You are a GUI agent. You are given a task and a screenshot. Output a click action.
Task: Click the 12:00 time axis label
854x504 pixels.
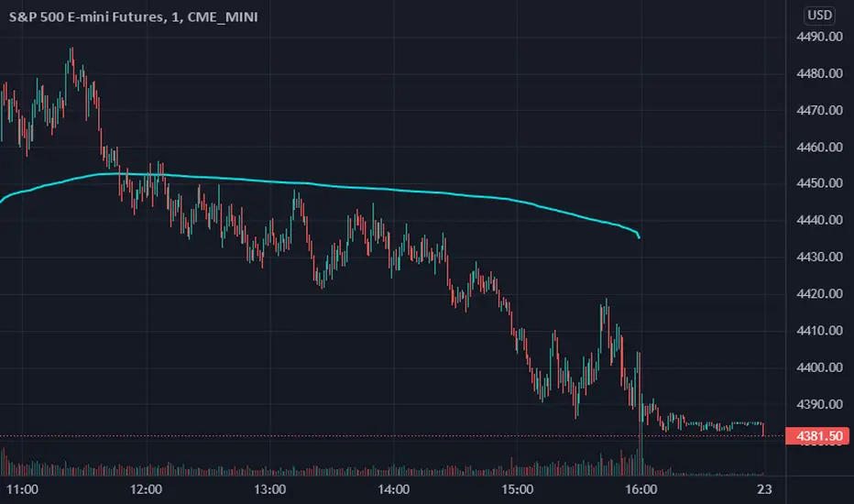tap(146, 489)
